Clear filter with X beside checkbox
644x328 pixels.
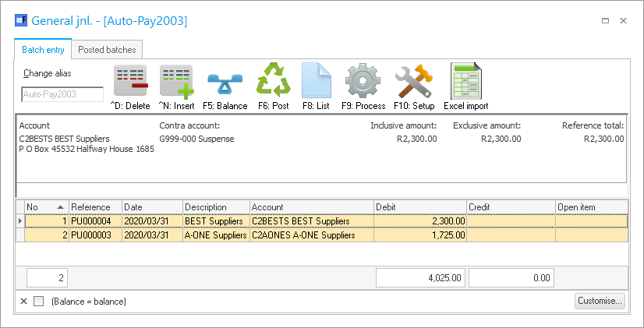click(23, 302)
